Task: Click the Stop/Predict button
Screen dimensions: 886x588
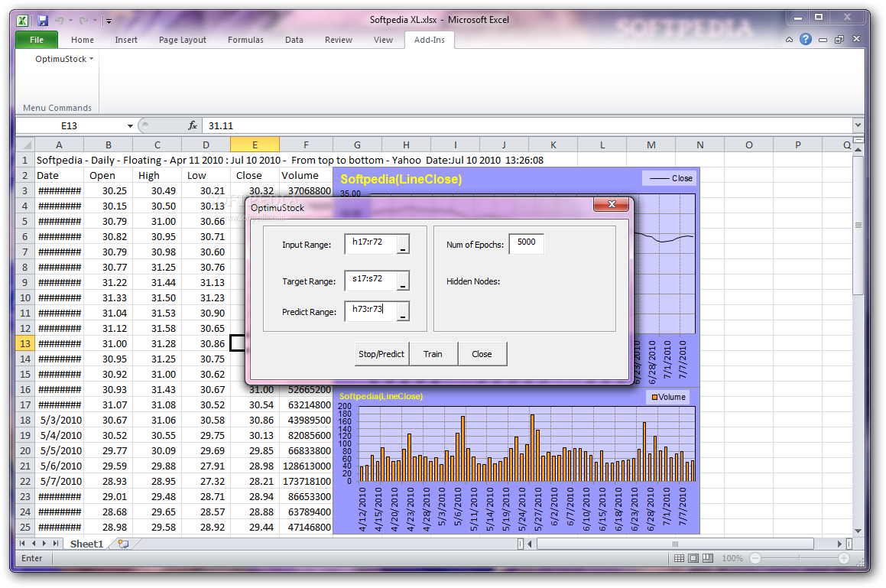Action: [381, 354]
